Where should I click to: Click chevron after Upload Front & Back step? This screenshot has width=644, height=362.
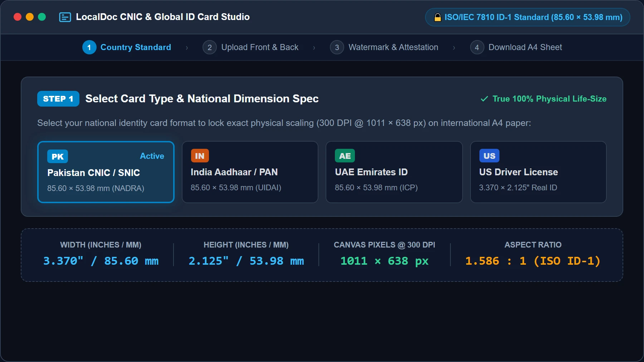click(314, 48)
